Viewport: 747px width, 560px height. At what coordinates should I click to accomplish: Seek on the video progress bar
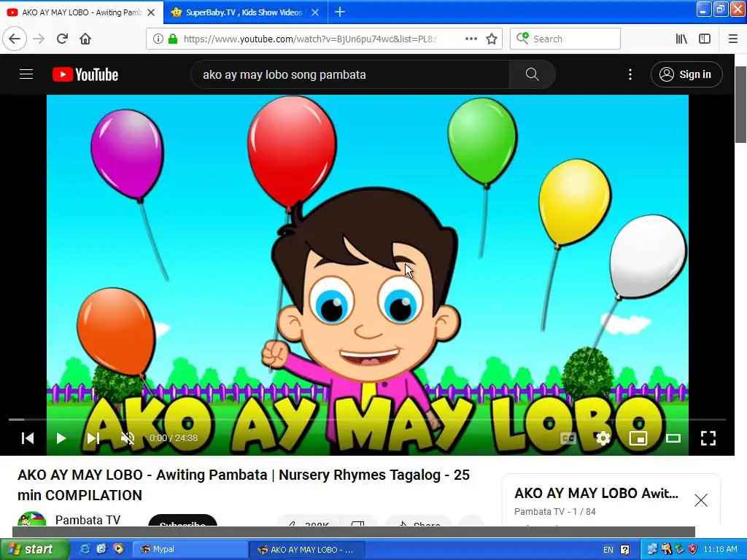[x=367, y=419]
